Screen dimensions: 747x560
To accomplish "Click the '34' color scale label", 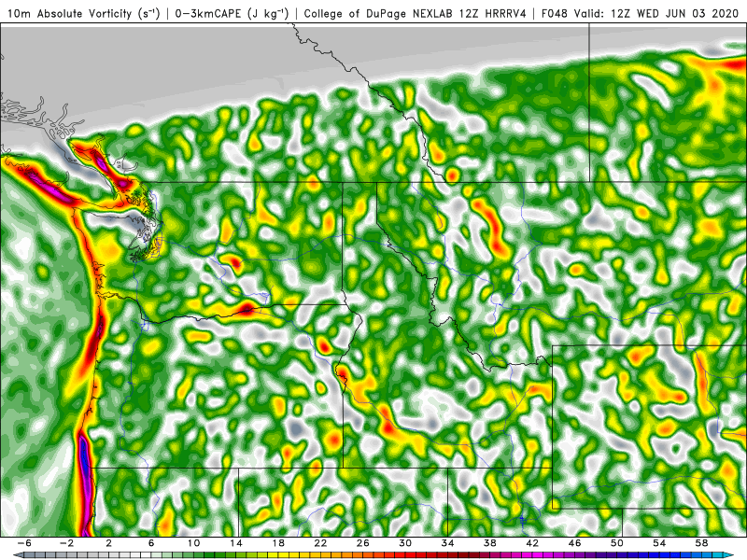I will (x=448, y=543).
